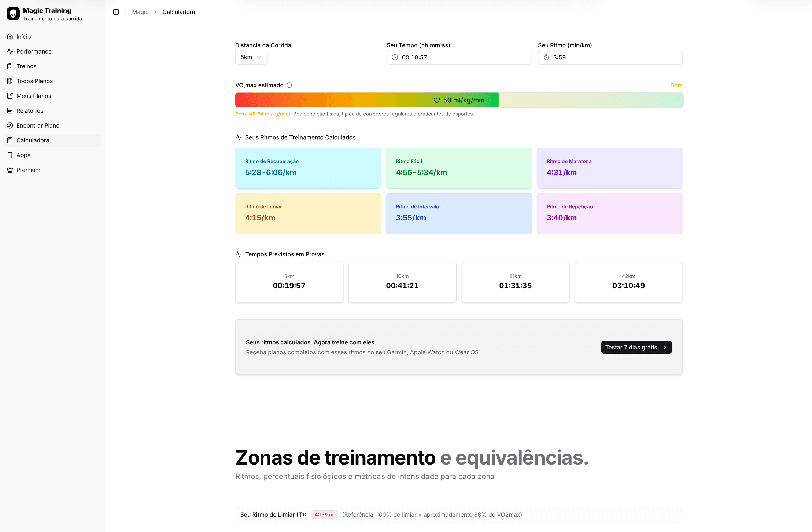The width and height of the screenshot is (812, 532).
Task: Select Calculadora in sidebar
Action: 52,140
